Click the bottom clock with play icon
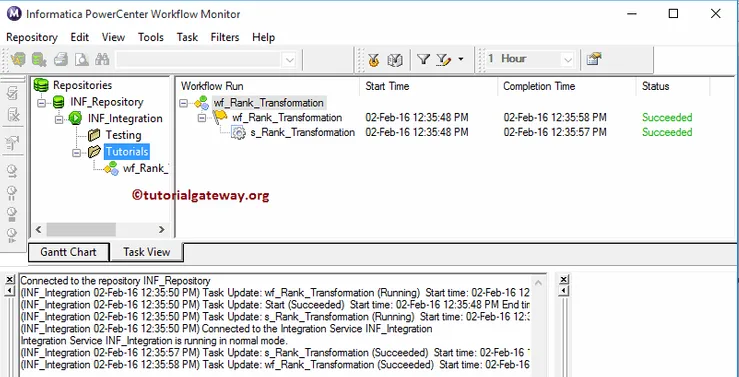739x377 pixels. pos(13,234)
